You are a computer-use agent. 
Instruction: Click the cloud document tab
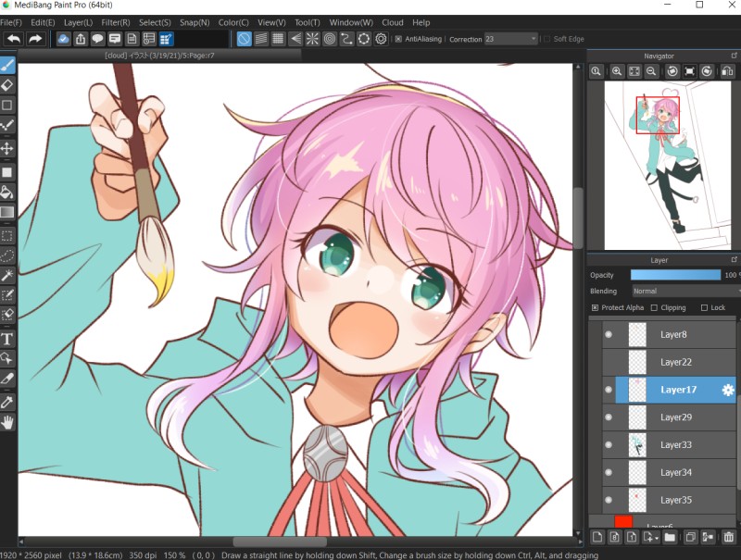click(159, 56)
